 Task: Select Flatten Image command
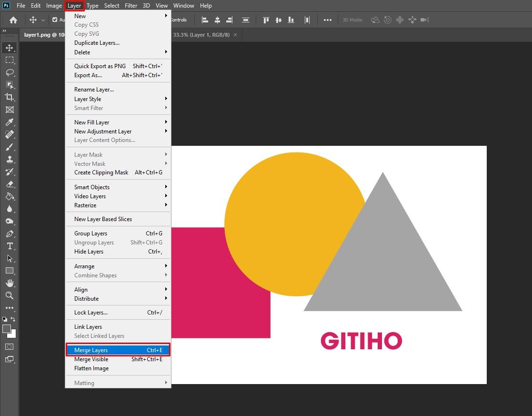(x=90, y=368)
